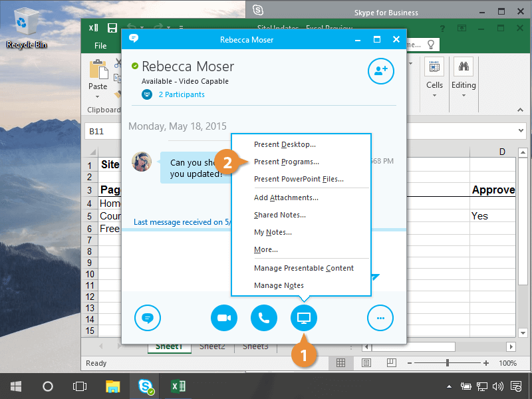This screenshot has height=399, width=532.
Task: Open the File tab in Excel
Action: tap(100, 46)
